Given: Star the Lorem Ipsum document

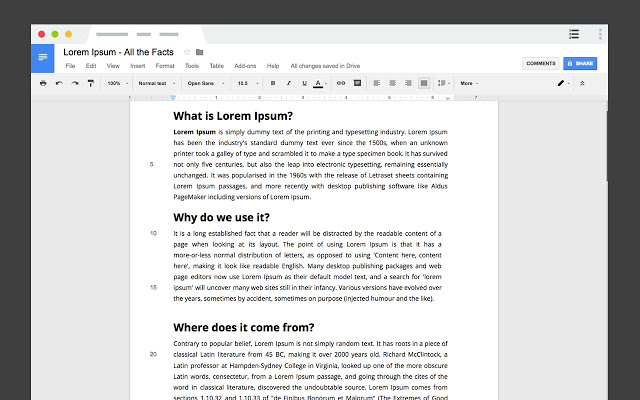Looking at the screenshot, I should coord(187,52).
